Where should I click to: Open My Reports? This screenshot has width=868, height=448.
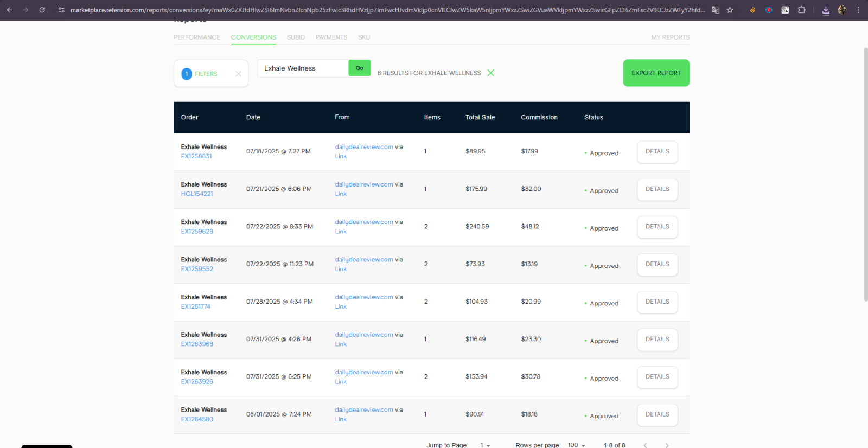[671, 37]
